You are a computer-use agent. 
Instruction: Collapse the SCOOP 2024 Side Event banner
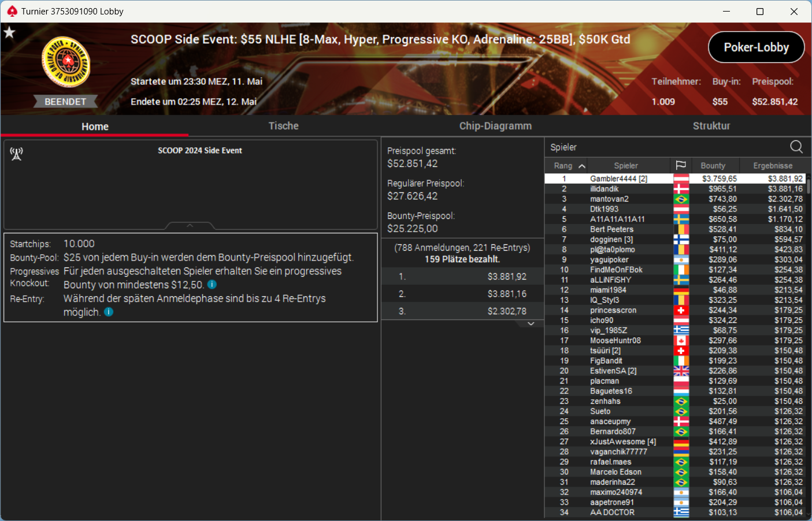(x=190, y=226)
